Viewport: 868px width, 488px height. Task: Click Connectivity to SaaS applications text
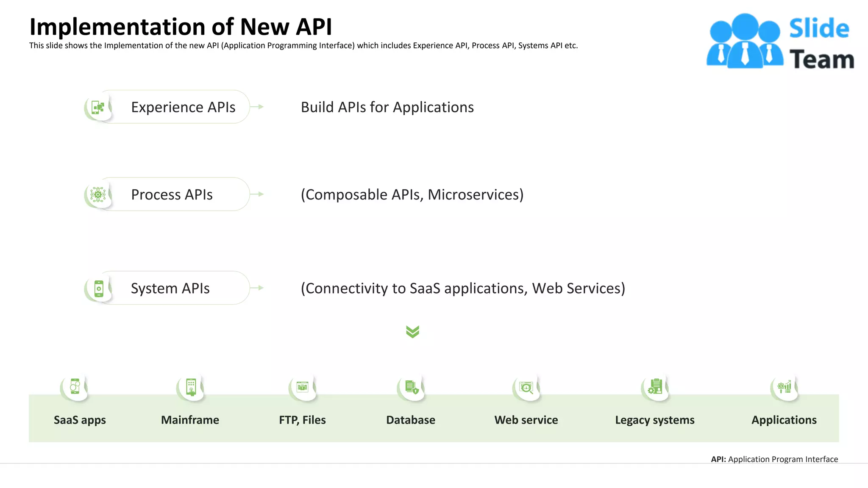click(463, 288)
